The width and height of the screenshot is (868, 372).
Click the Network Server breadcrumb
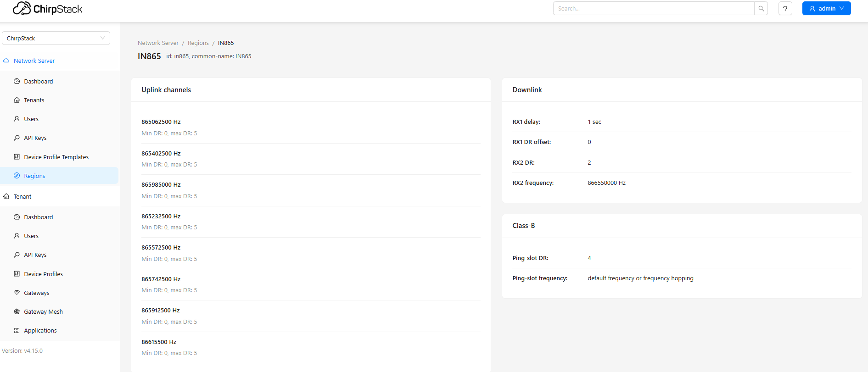click(158, 43)
